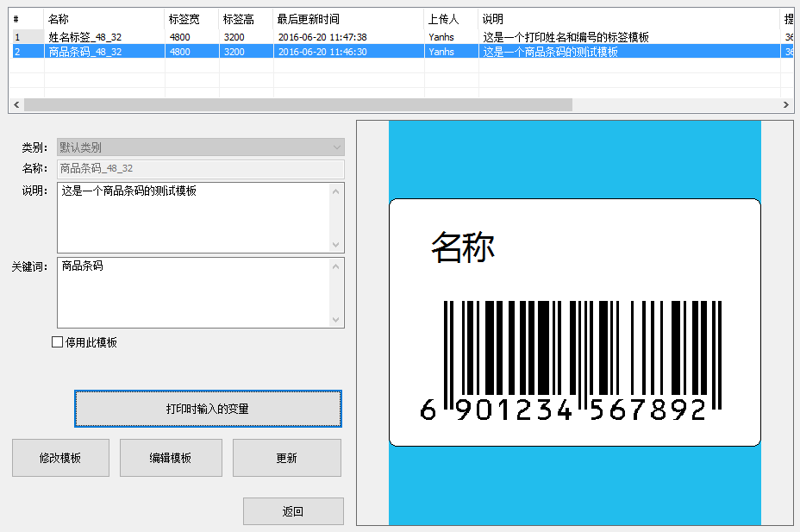Click the row number 2 cell

click(27, 52)
